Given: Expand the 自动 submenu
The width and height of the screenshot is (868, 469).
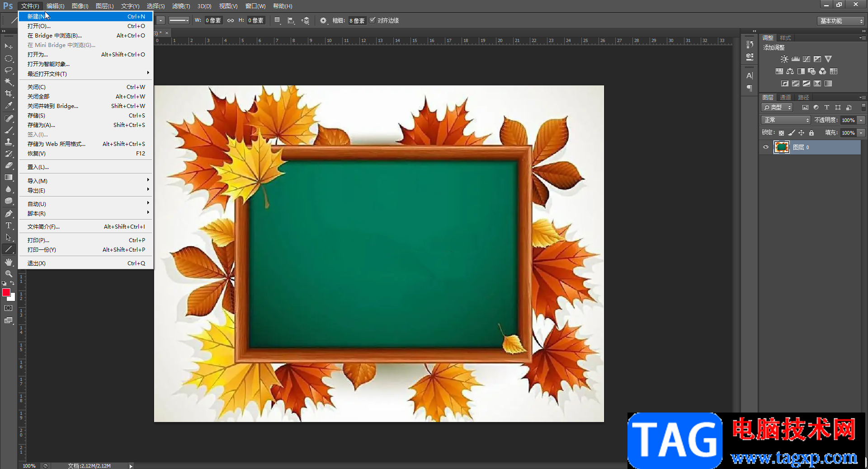Looking at the screenshot, I should click(x=86, y=204).
